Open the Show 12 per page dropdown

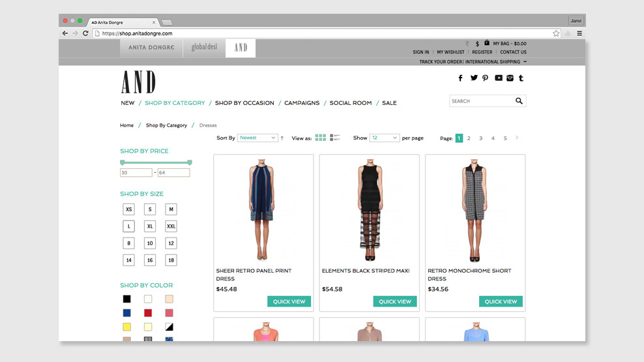[384, 138]
